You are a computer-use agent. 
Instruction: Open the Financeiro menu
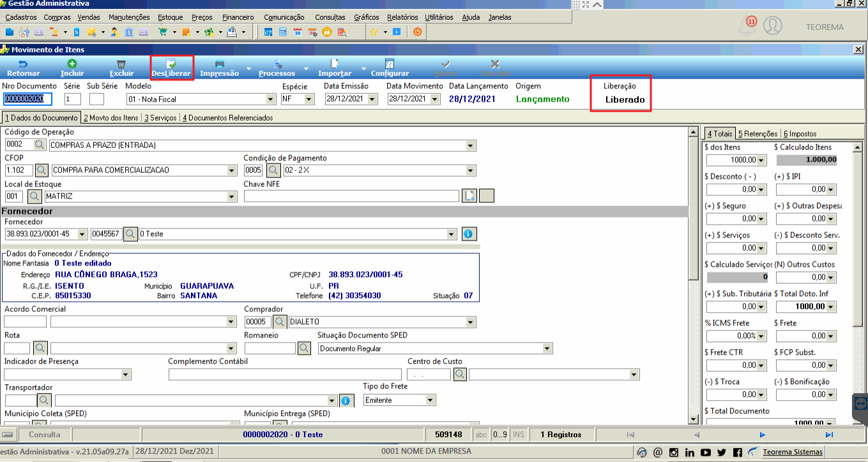238,17
